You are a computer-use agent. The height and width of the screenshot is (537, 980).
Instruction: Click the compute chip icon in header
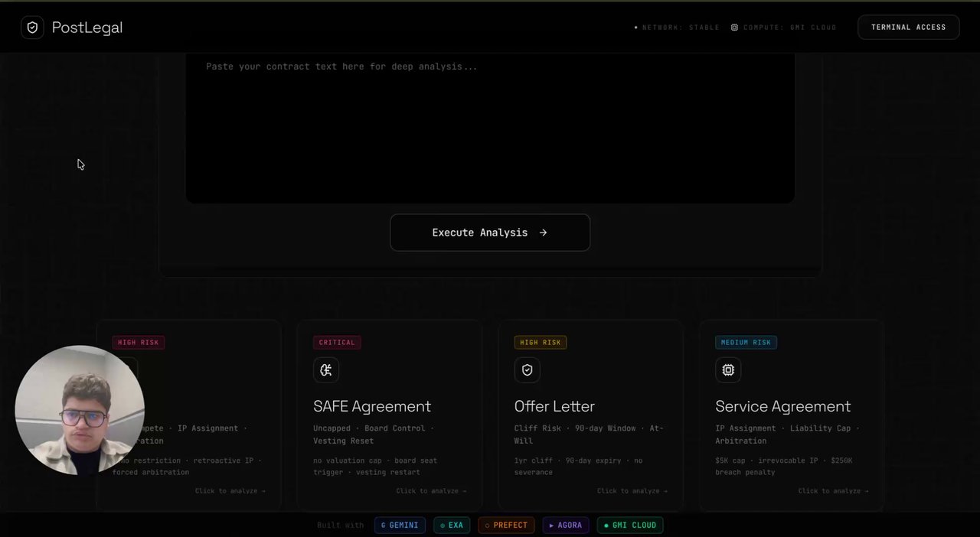pyautogui.click(x=734, y=28)
